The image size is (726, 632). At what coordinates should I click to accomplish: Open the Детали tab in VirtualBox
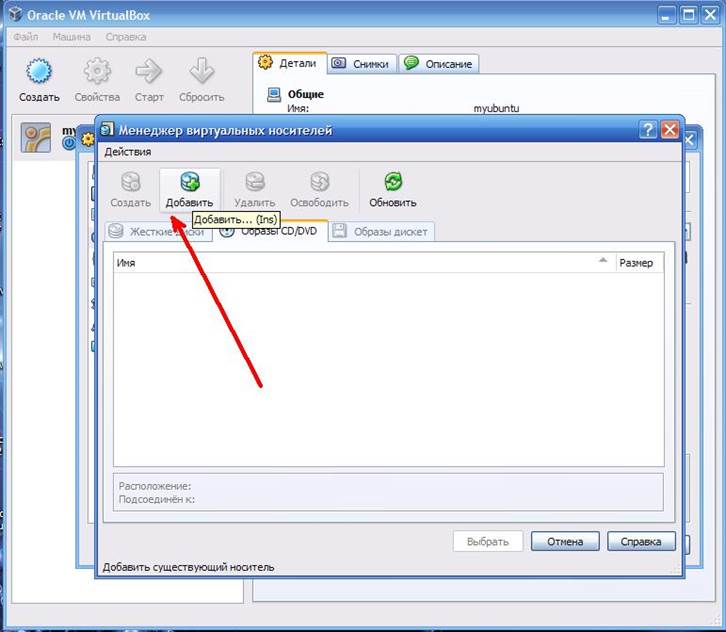pos(290,63)
